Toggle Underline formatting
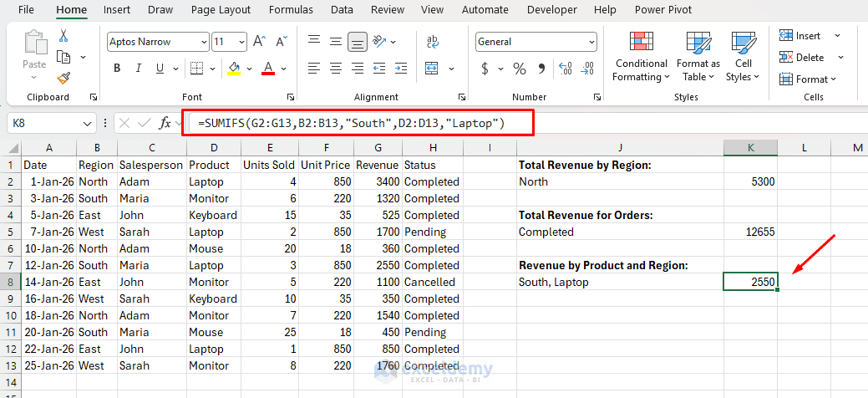The width and height of the screenshot is (868, 398). (160, 69)
